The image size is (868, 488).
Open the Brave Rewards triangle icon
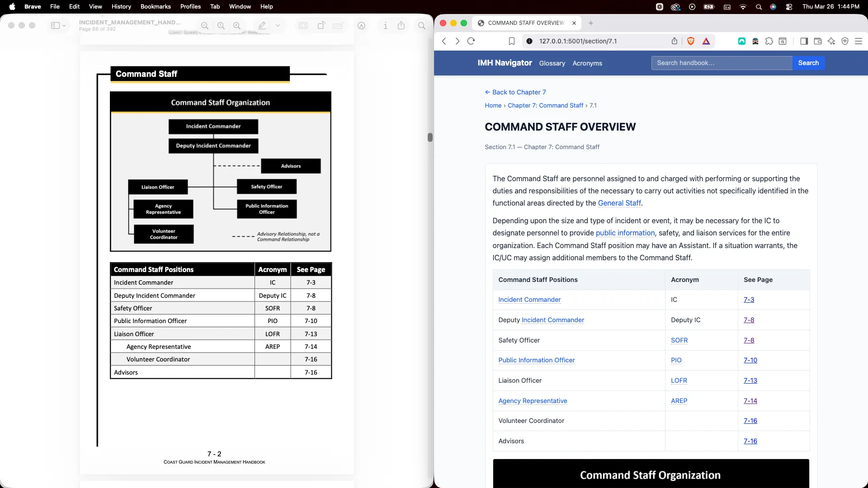706,41
